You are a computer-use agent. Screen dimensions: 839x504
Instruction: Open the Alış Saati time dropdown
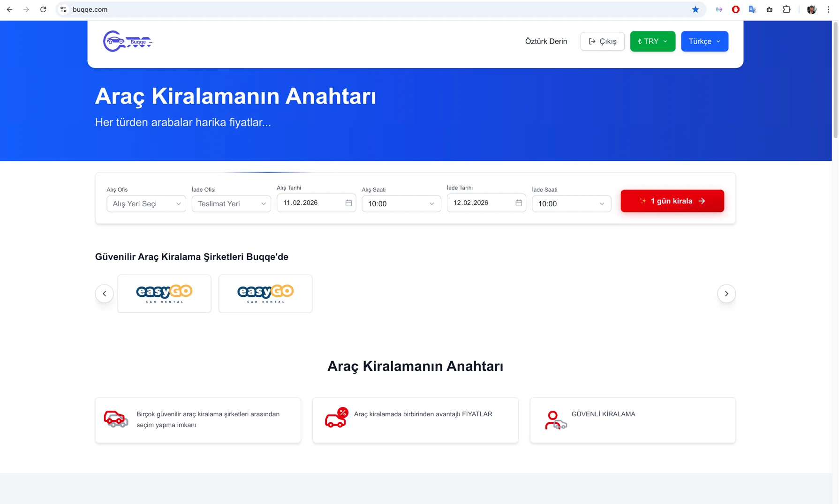[x=401, y=204]
